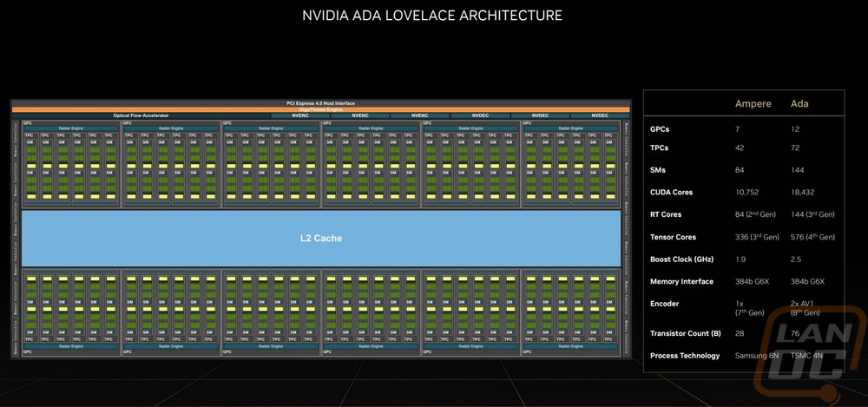
Task: Click the Ada column's 384b G6X value
Action: tap(807, 281)
